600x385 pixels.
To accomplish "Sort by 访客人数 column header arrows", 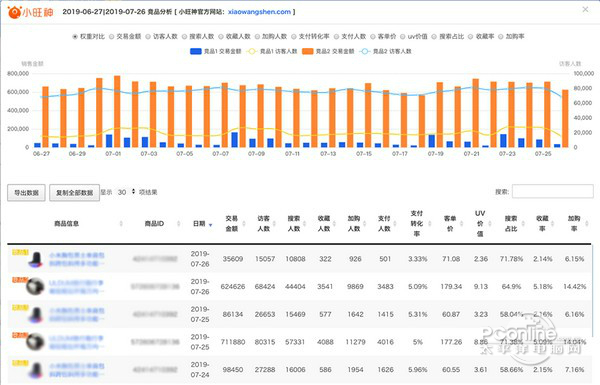I will tap(274, 223).
